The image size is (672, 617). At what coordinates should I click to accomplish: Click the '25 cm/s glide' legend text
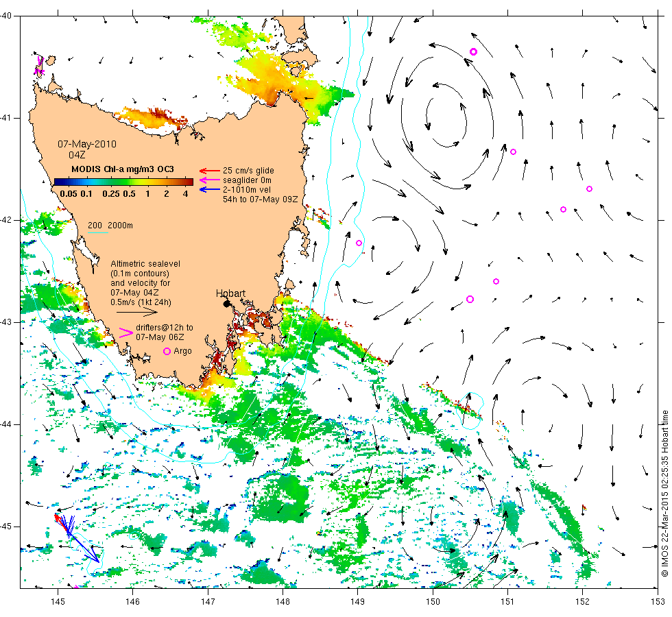tap(248, 171)
